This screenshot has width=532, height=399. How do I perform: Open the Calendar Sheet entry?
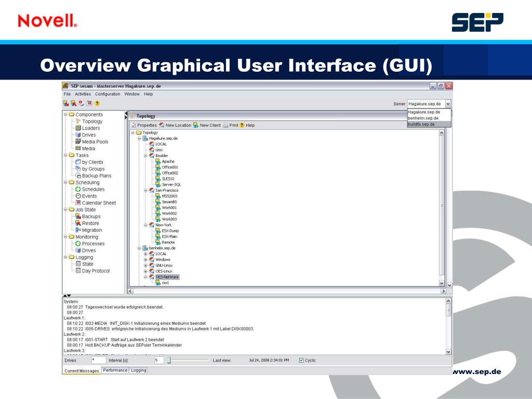tap(99, 203)
